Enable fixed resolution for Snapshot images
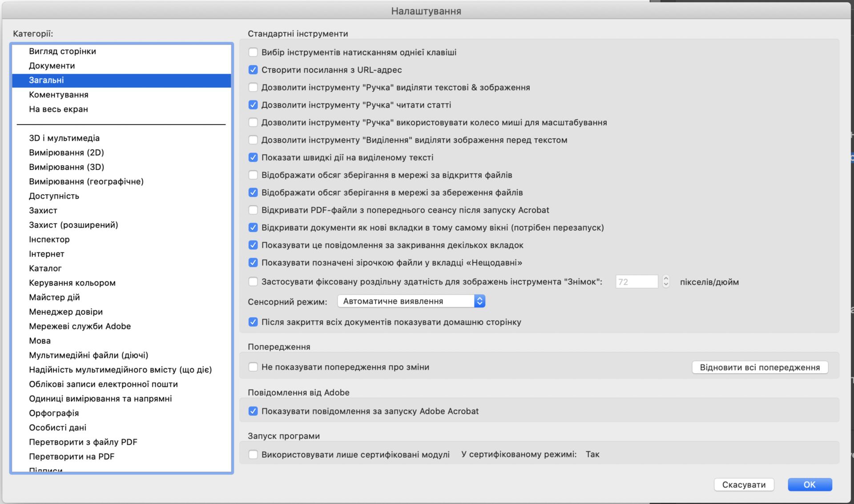854x504 pixels. pos(253,281)
